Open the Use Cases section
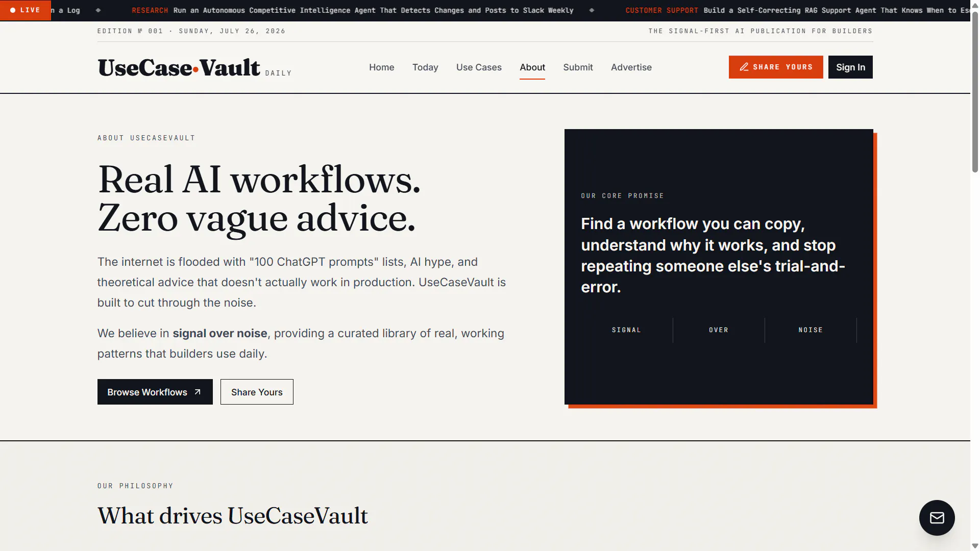 click(479, 67)
